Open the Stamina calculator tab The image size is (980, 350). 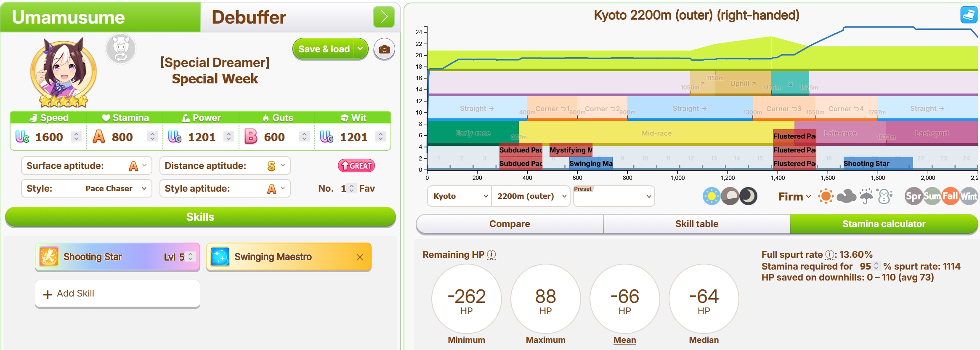[x=884, y=224]
